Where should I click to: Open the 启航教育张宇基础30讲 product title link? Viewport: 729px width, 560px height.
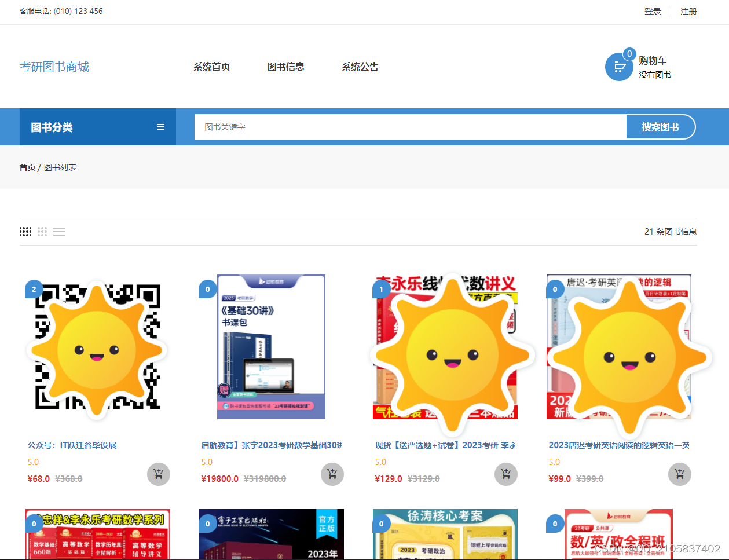pos(271,444)
